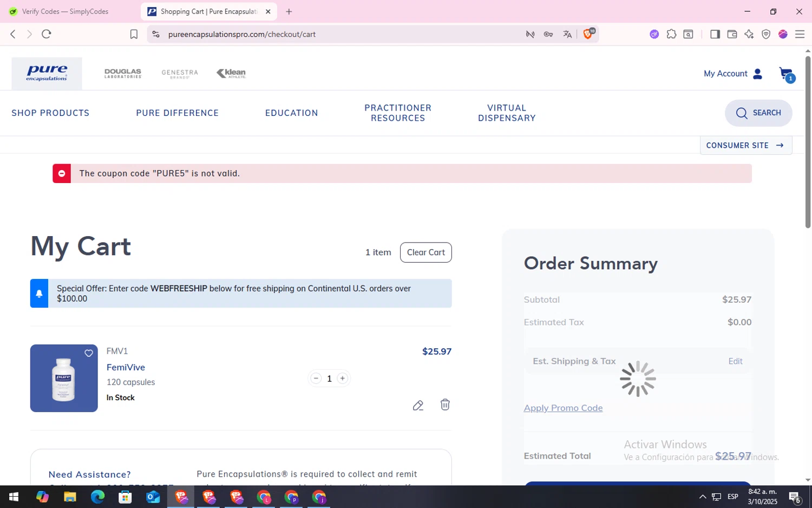Go to the CONSUMER SITE link
The height and width of the screenshot is (508, 812).
click(745, 145)
